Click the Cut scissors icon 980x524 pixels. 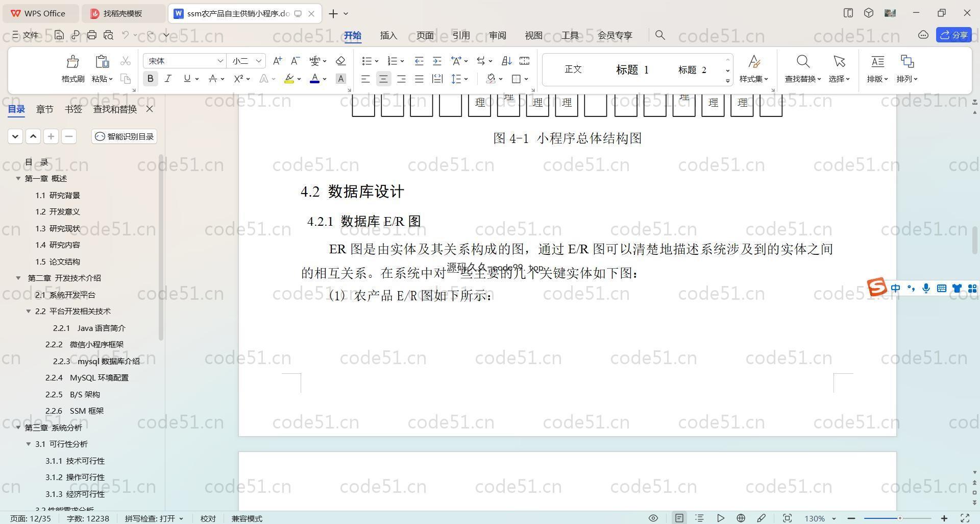pyautogui.click(x=125, y=61)
